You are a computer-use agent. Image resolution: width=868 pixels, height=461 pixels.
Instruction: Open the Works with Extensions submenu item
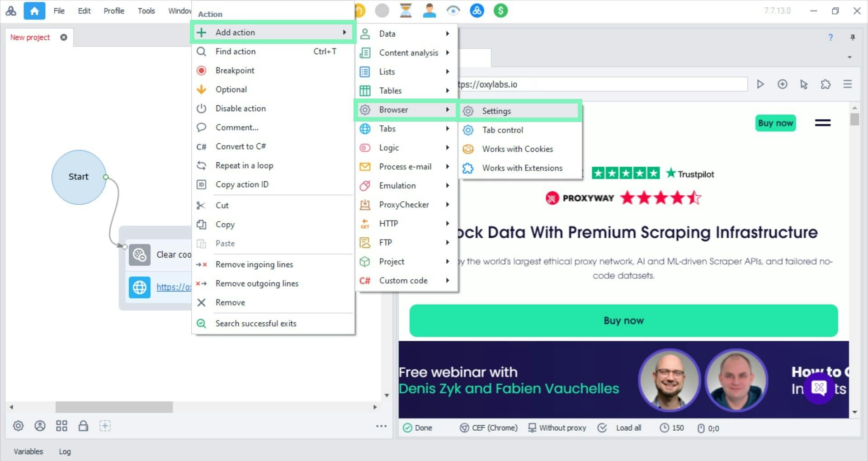pos(522,168)
